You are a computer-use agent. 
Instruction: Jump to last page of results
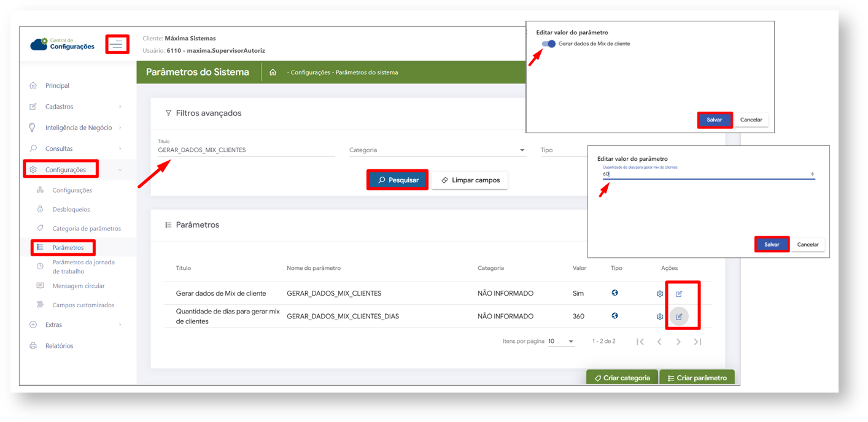(697, 342)
